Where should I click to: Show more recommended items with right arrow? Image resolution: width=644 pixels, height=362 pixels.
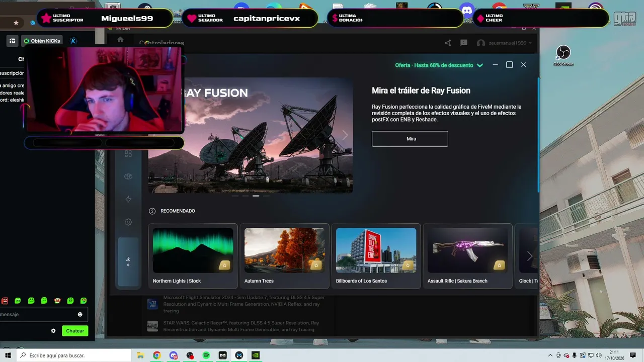point(529,256)
